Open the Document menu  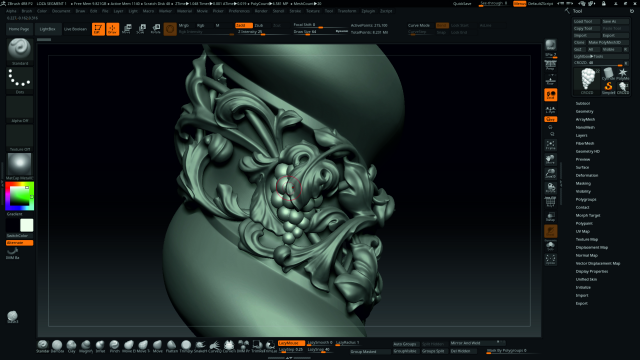pyautogui.click(x=61, y=11)
